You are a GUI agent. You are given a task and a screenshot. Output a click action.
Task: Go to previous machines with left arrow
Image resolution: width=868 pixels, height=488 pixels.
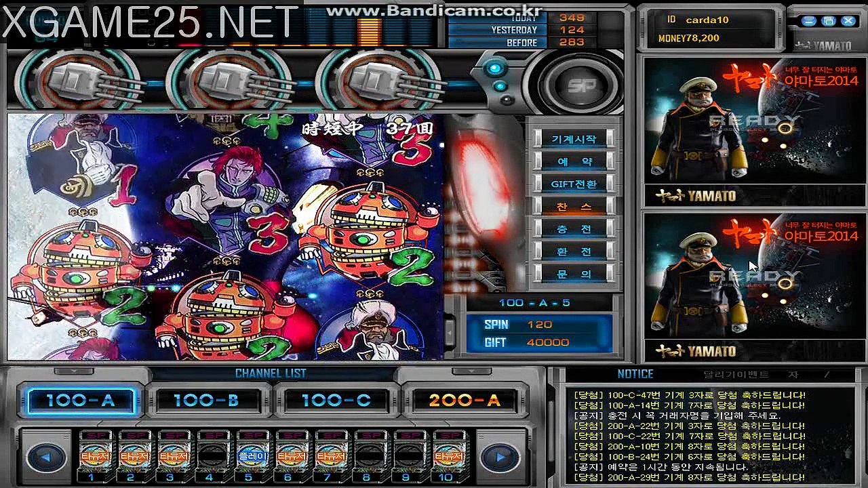pos(45,457)
